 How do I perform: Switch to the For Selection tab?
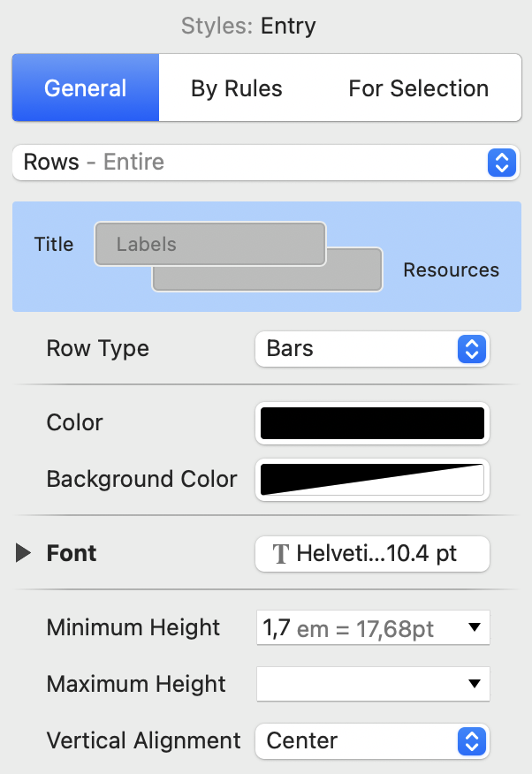[x=418, y=87]
